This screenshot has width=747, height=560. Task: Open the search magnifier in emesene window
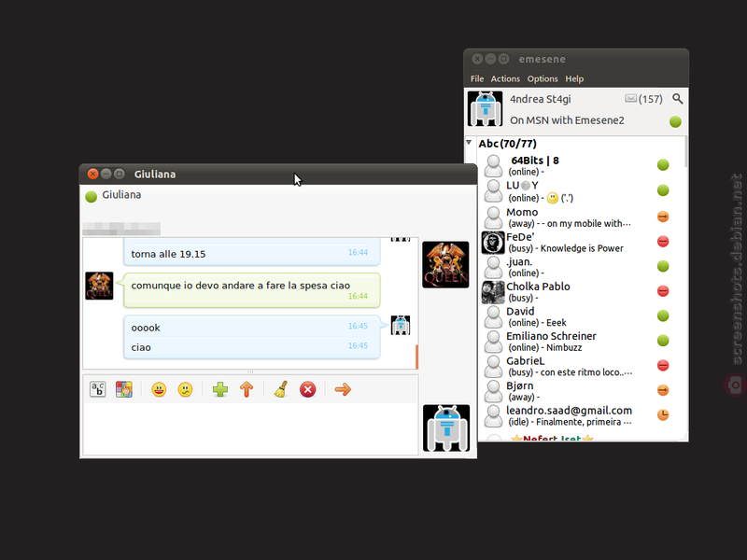pos(678,99)
